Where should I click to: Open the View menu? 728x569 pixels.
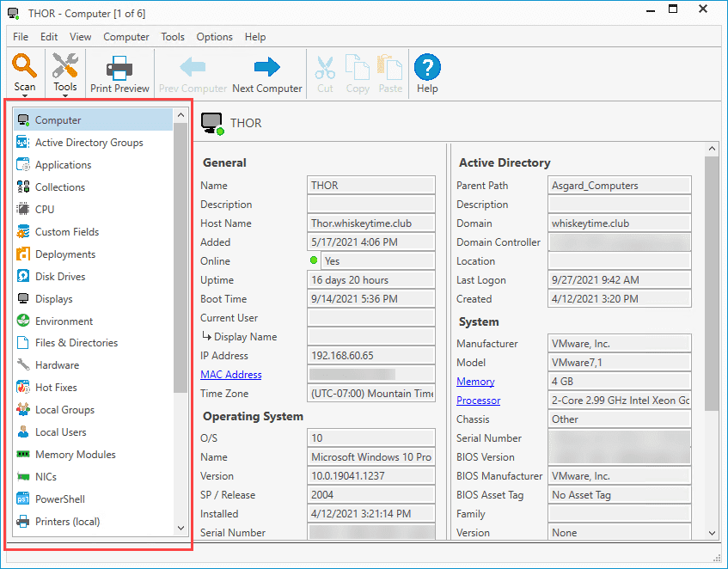(x=80, y=37)
